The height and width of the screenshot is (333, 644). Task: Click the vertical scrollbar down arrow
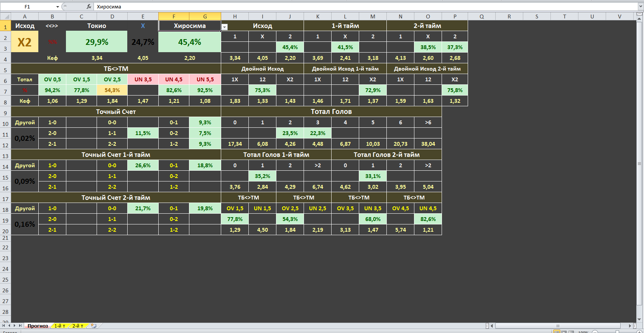click(639, 319)
